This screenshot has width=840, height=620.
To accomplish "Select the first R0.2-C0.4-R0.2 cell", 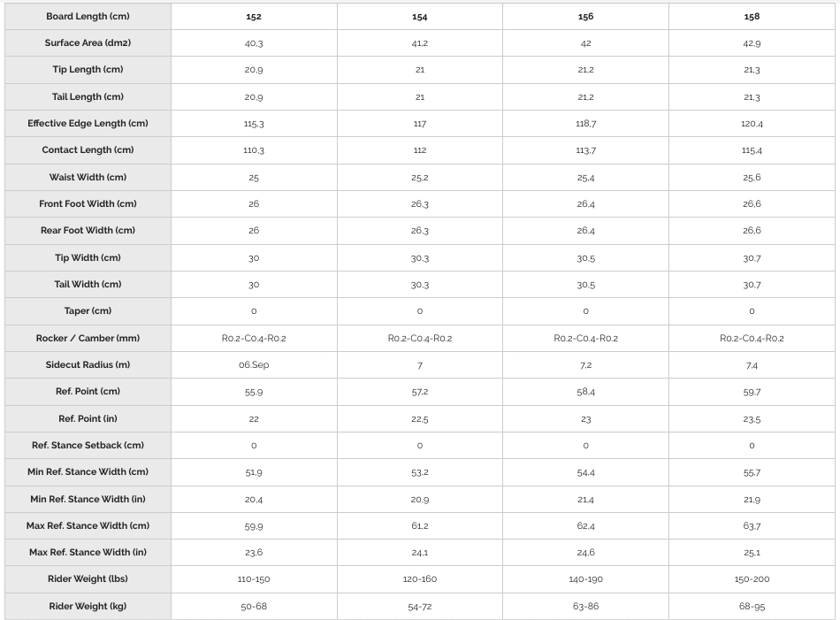I will click(x=254, y=338).
